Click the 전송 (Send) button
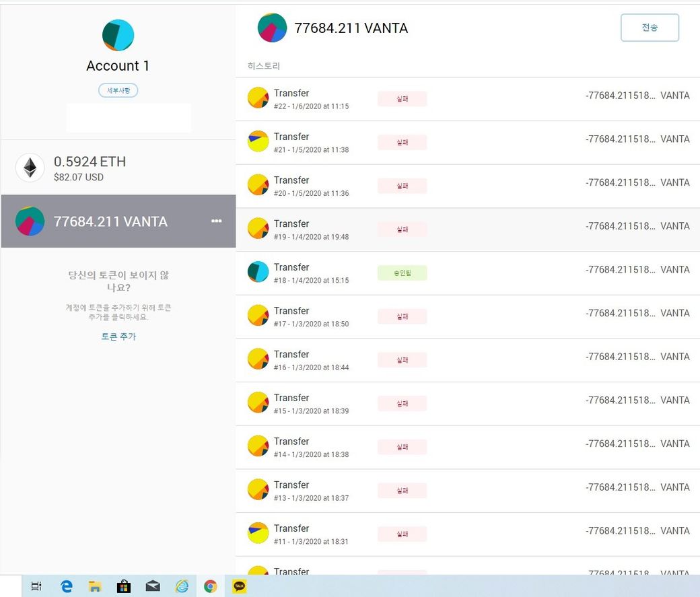 (x=650, y=28)
